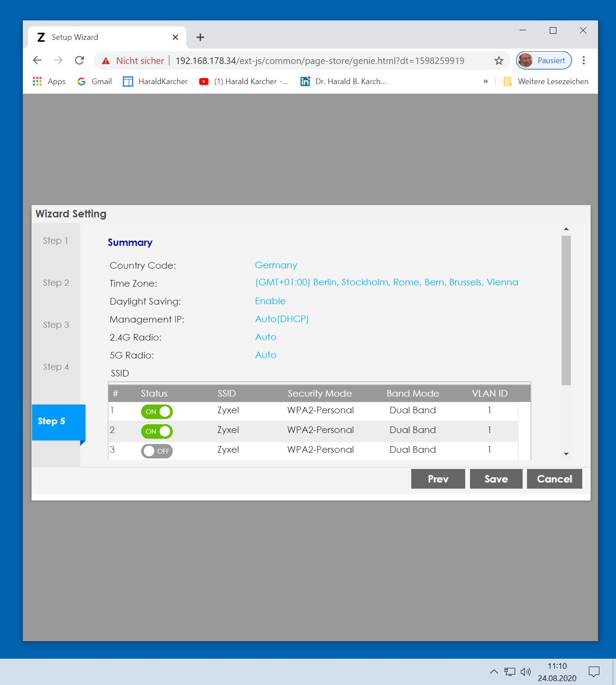616x685 pixels.
Task: Open the Weitere Lesezeichen folder
Action: [x=546, y=81]
